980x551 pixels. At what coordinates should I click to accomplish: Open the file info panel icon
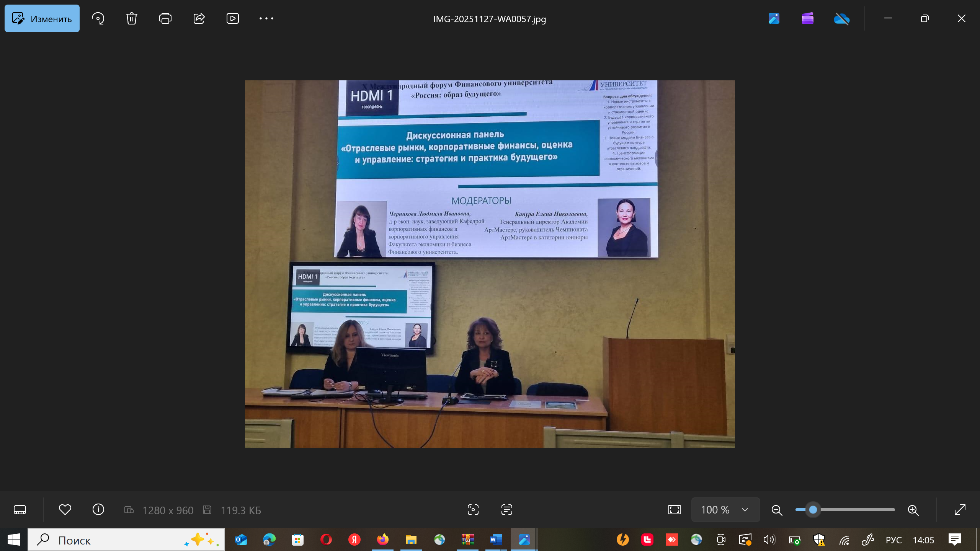(x=98, y=510)
